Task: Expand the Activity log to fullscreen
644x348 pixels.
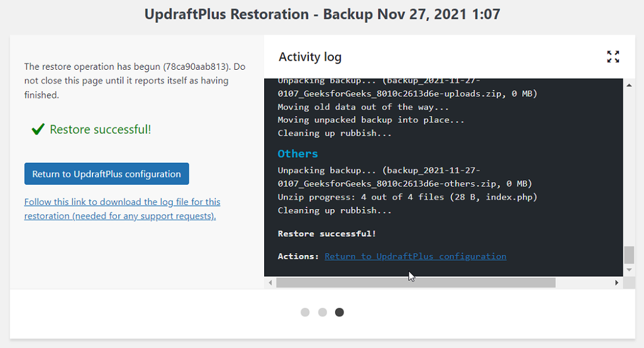Action: 613,57
